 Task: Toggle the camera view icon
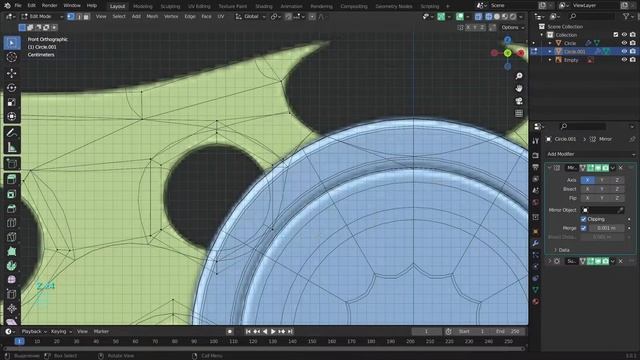tap(519, 101)
